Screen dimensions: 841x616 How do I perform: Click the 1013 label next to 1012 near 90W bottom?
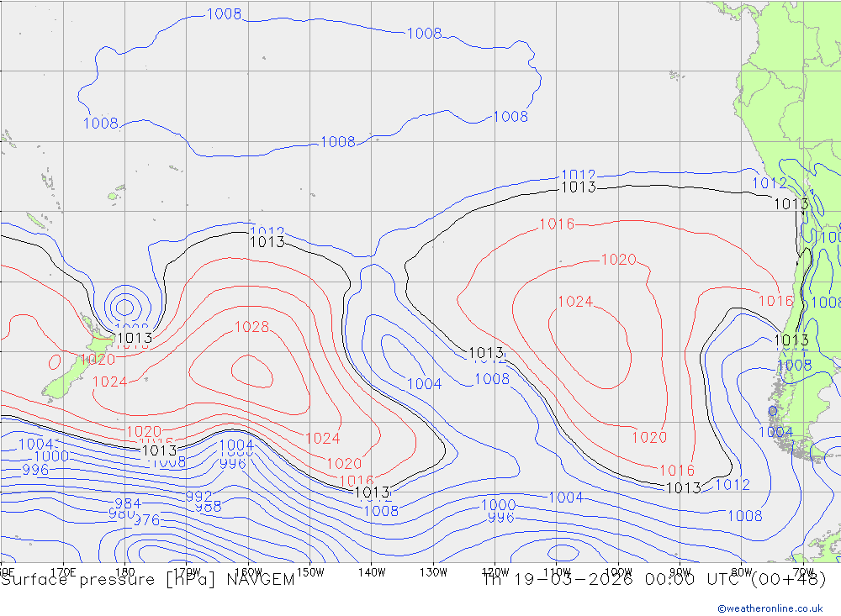pyautogui.click(x=683, y=488)
